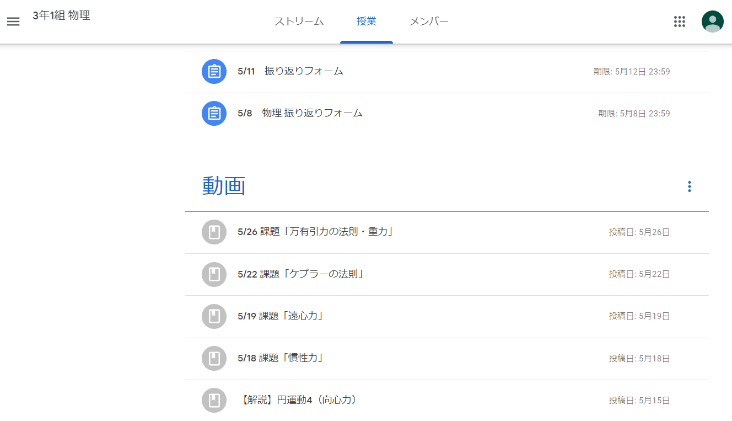The height and width of the screenshot is (421, 732).
Task: Go to the メンバー tab
Action: click(x=429, y=21)
